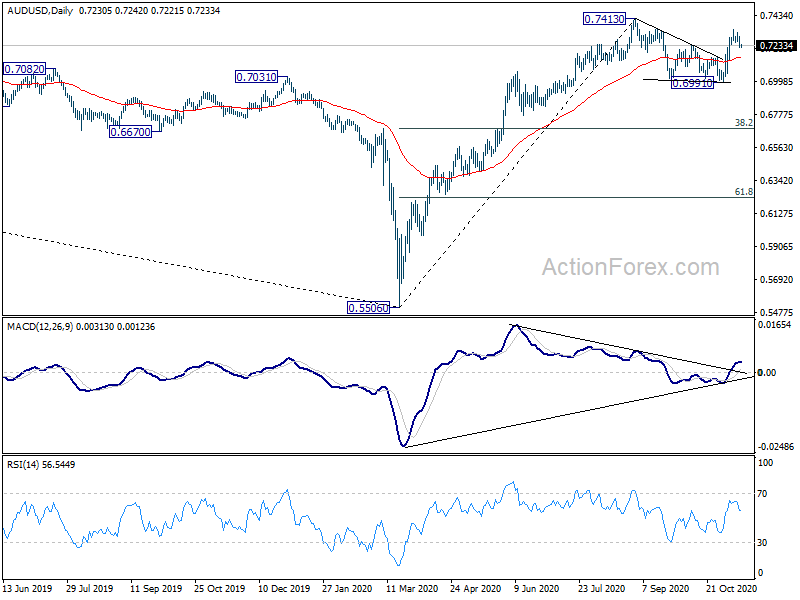Click the 7 Sep 2020 date label
This screenshot has width=800, height=600.
665,588
